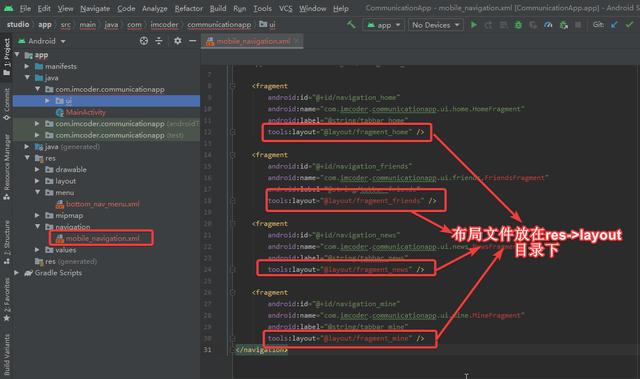Viewport: 640px width, 379px height.
Task: Close the mobile_navigation.xml tab
Action: (x=297, y=41)
